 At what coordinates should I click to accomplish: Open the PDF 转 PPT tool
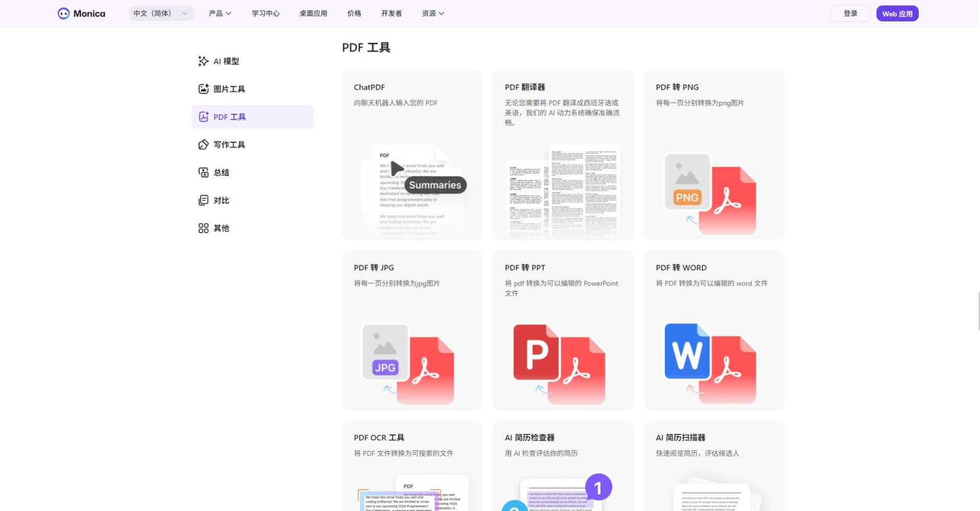click(563, 330)
